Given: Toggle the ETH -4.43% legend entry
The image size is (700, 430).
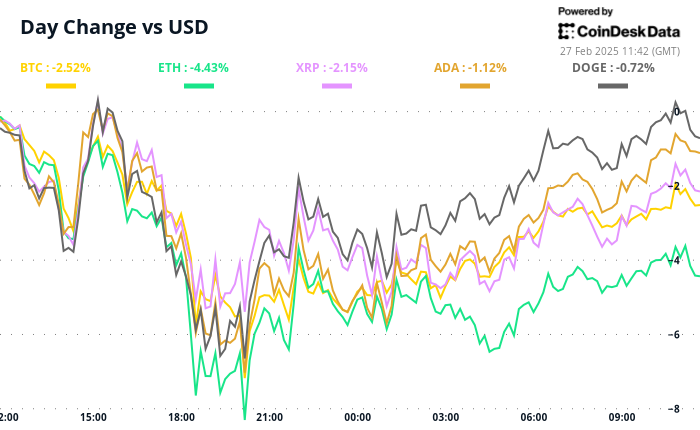Looking at the screenshot, I should [x=194, y=68].
